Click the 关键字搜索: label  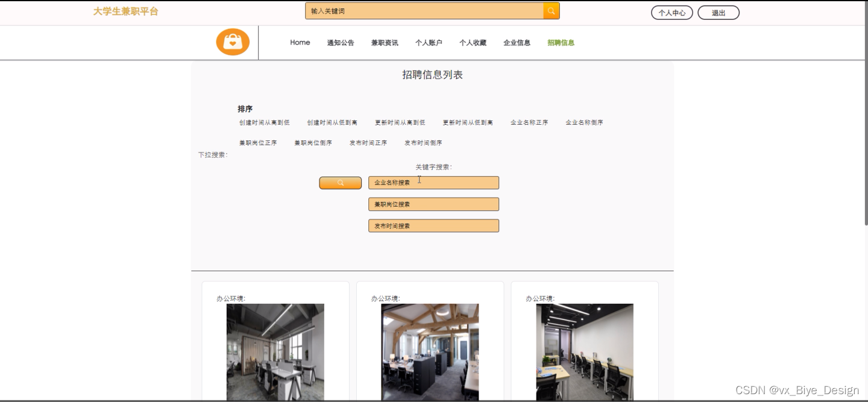point(433,167)
